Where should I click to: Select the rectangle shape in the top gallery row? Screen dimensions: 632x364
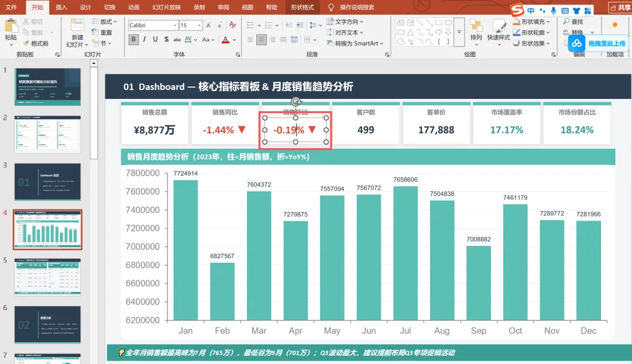point(439,23)
